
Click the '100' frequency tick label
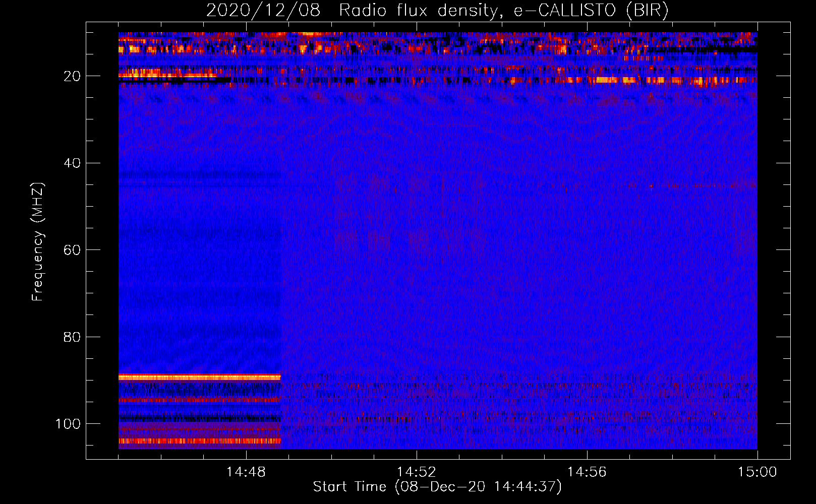coord(68,424)
